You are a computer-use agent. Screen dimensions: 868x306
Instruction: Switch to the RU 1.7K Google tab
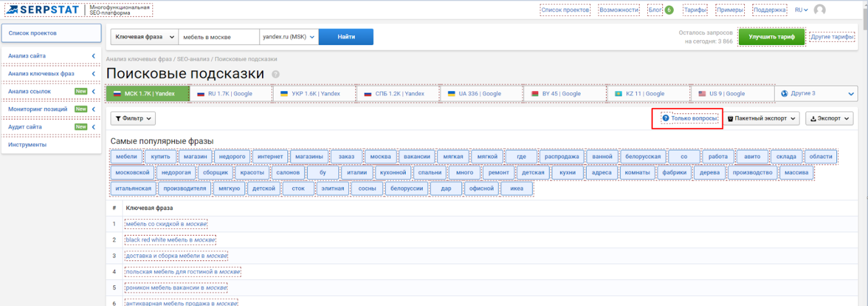click(x=230, y=93)
